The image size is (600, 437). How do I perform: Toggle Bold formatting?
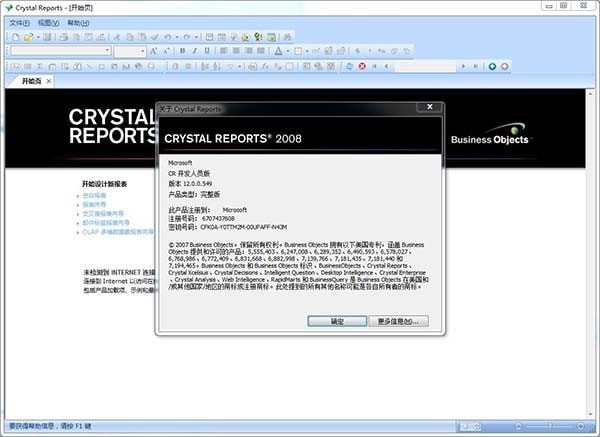click(x=183, y=51)
